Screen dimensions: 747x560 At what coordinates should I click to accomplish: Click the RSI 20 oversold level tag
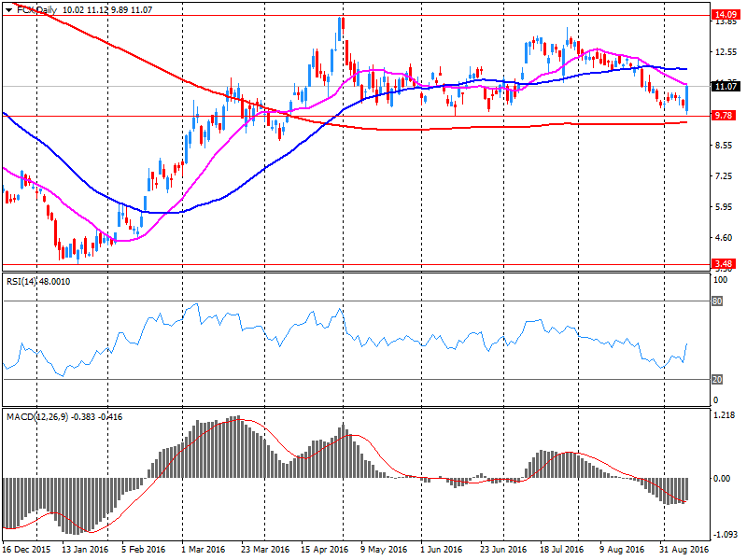coord(717,379)
